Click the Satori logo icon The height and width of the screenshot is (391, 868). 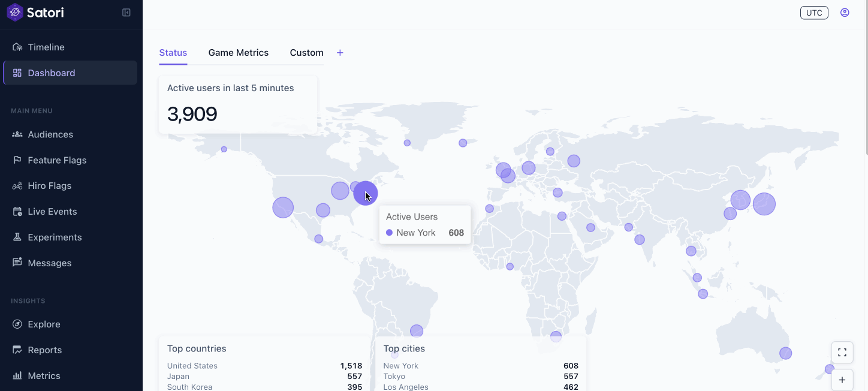pos(15,12)
